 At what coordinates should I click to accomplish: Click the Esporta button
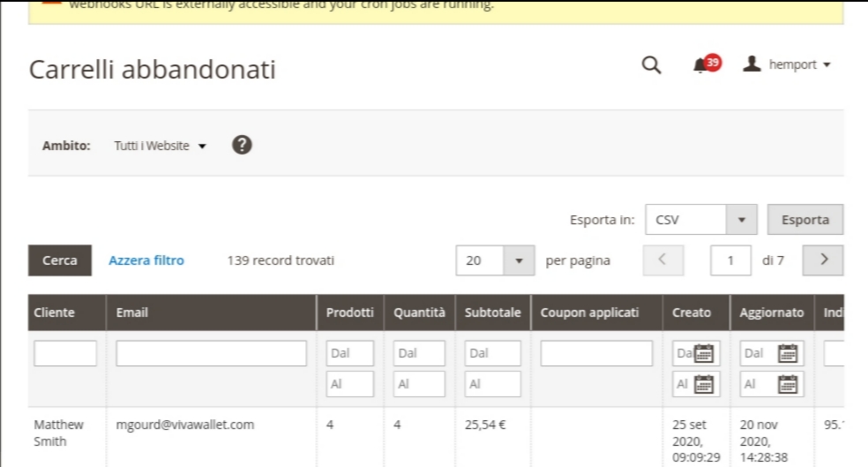[804, 220]
